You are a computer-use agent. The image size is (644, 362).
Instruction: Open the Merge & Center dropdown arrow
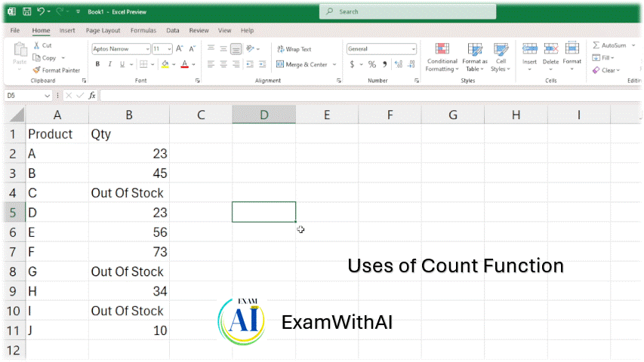334,64
